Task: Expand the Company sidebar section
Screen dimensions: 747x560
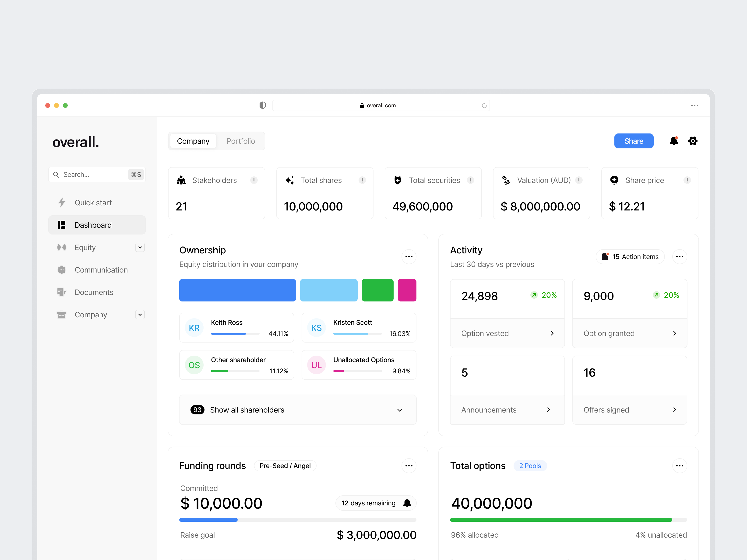Action: 140,314
